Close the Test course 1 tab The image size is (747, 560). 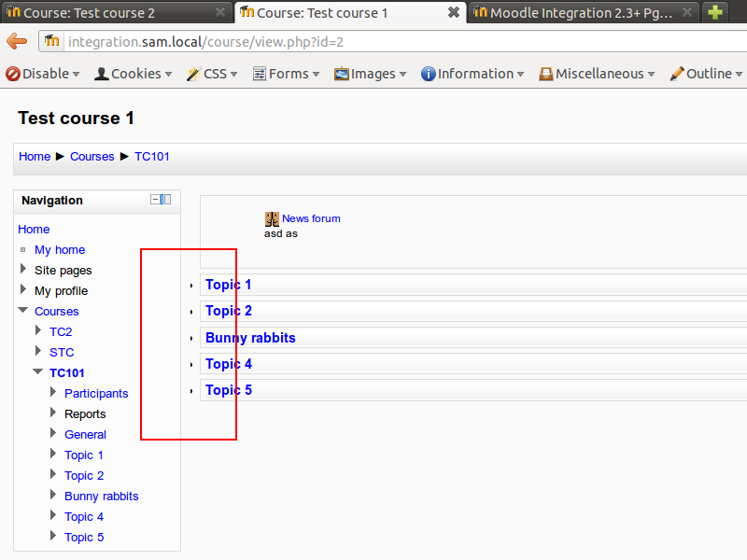coord(454,12)
